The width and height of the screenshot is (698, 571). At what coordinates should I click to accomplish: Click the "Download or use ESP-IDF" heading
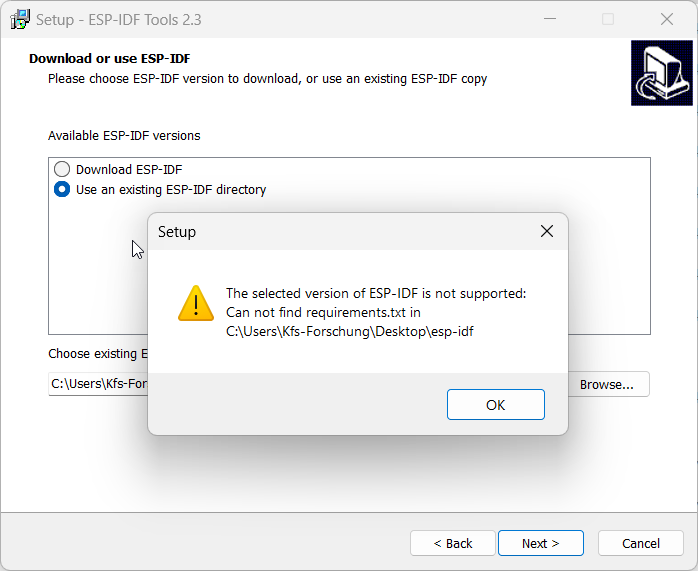click(x=109, y=59)
